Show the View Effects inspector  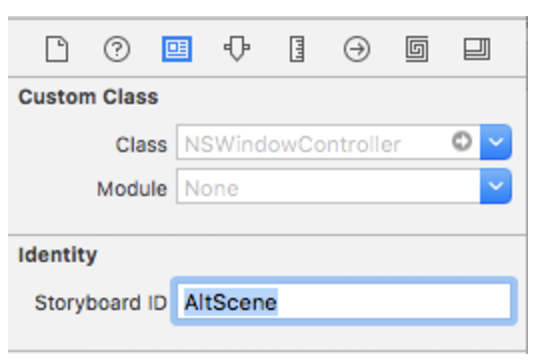pyautogui.click(x=477, y=49)
